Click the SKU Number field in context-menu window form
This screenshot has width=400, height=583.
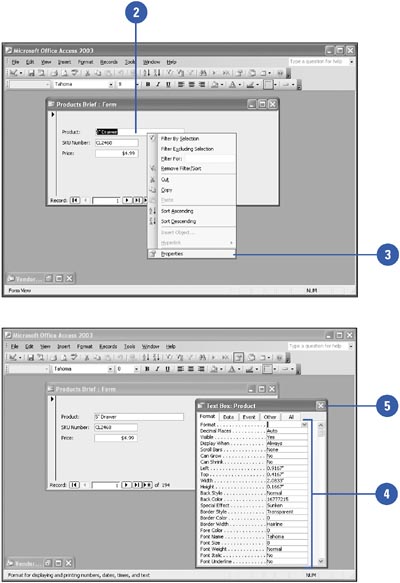pyautogui.click(x=117, y=143)
